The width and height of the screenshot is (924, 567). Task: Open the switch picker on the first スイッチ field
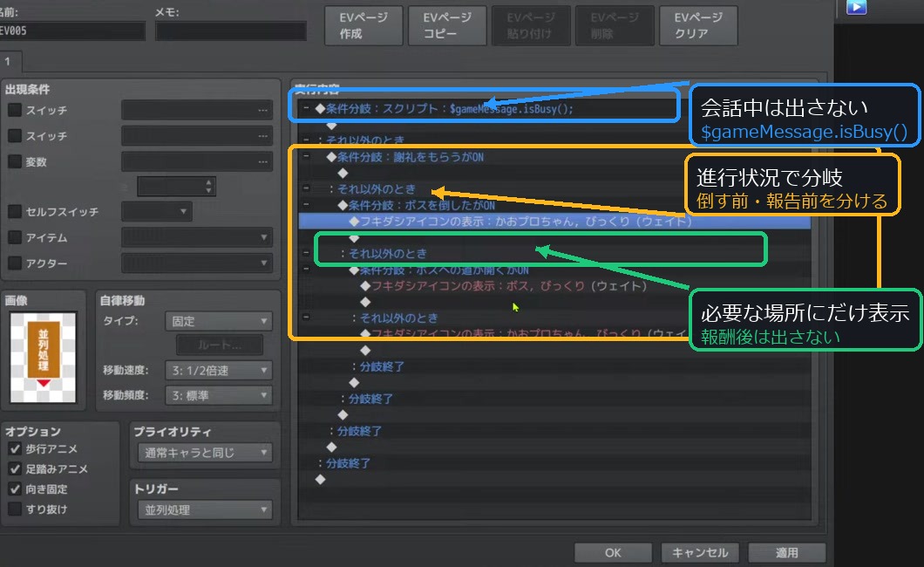click(263, 110)
